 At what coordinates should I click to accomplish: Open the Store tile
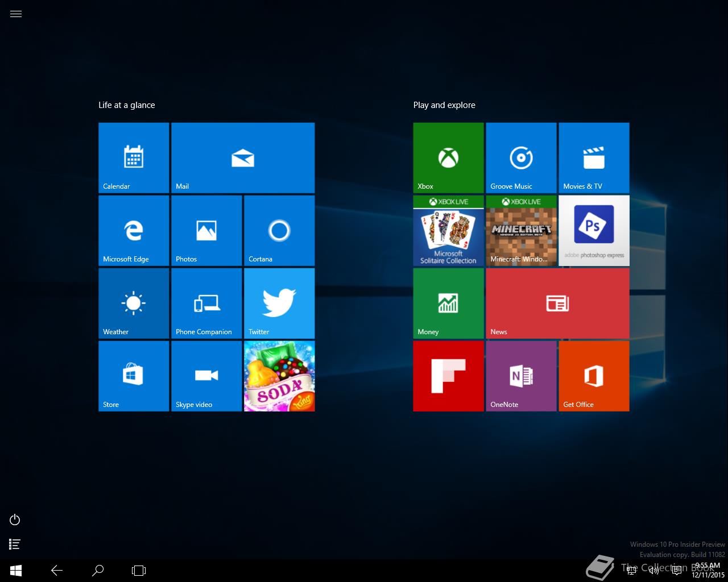coord(134,376)
